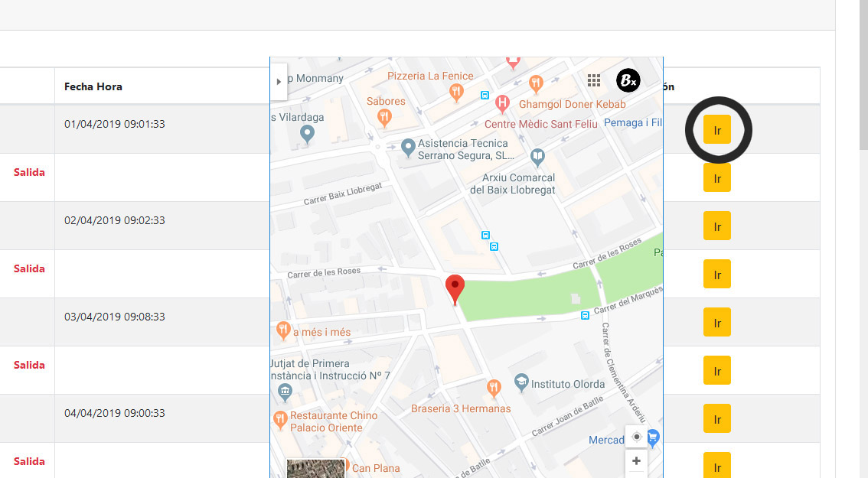Viewport: 868px width, 478px height.
Task: Open the Google apps grid icon
Action: click(x=593, y=80)
